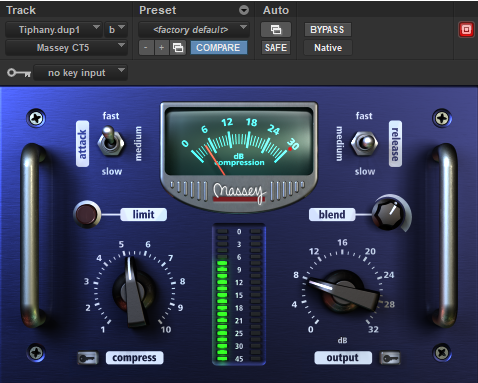Open the insert position b dropdown
The width and height of the screenshot is (478, 383).
115,30
